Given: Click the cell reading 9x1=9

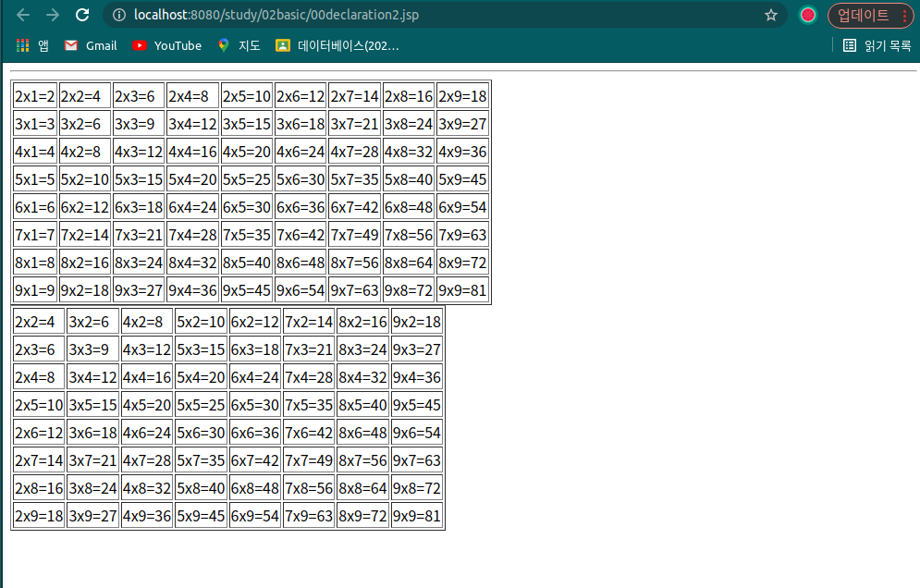Looking at the screenshot, I should click(x=34, y=290).
